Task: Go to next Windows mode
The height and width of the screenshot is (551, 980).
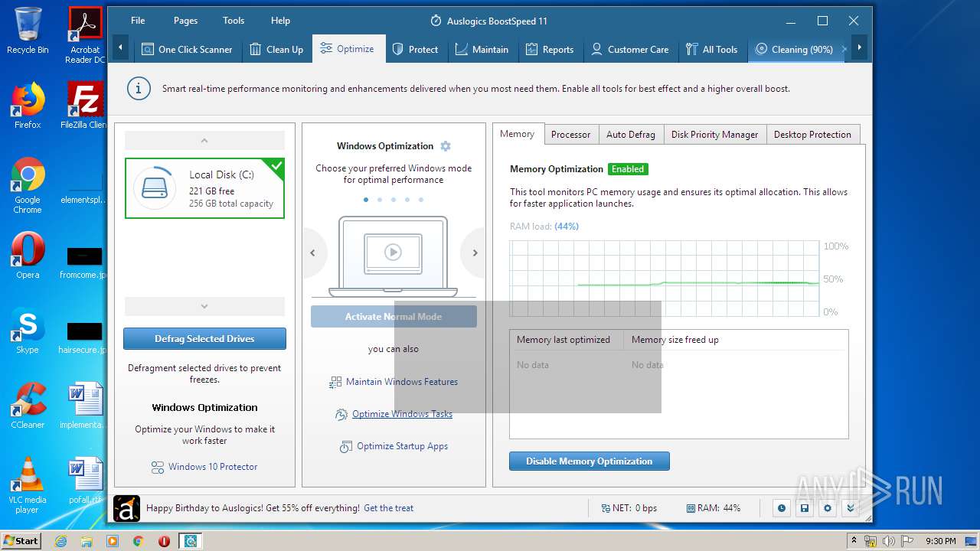Action: pos(475,253)
